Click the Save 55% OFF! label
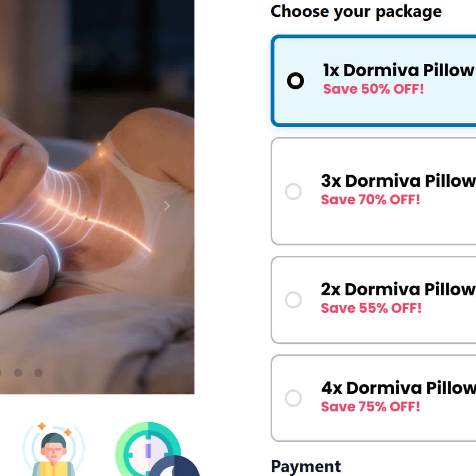The width and height of the screenshot is (476, 476). click(x=371, y=308)
